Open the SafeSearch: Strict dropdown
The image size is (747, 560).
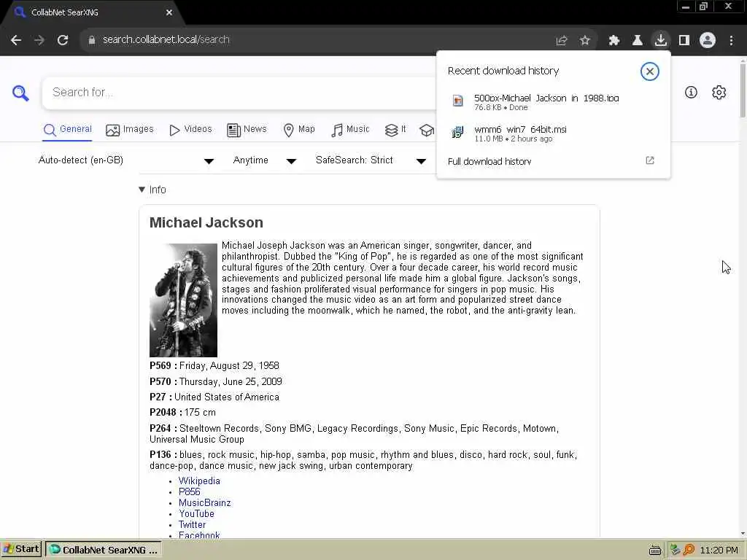pyautogui.click(x=371, y=160)
